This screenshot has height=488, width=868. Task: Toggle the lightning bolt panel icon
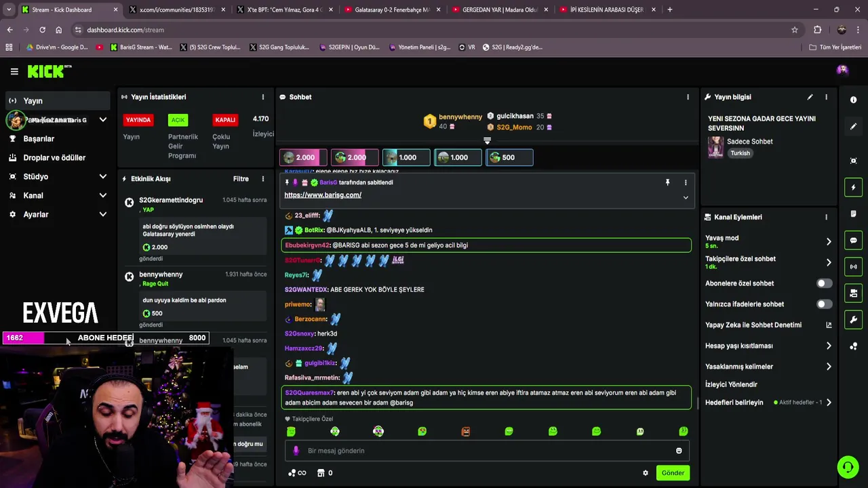(853, 187)
